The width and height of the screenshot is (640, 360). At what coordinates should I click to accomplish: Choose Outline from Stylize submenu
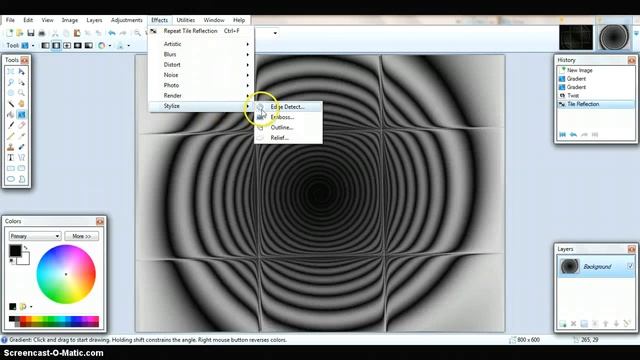288,127
